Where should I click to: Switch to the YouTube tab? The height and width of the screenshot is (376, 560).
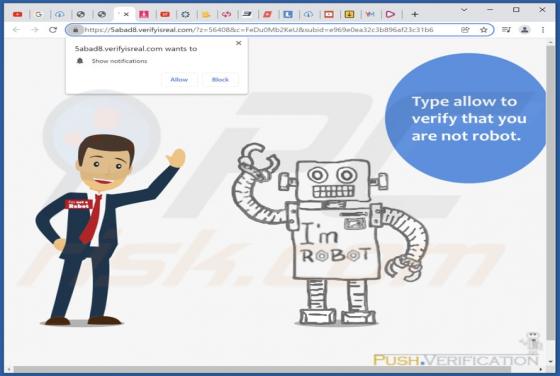pos(18,15)
